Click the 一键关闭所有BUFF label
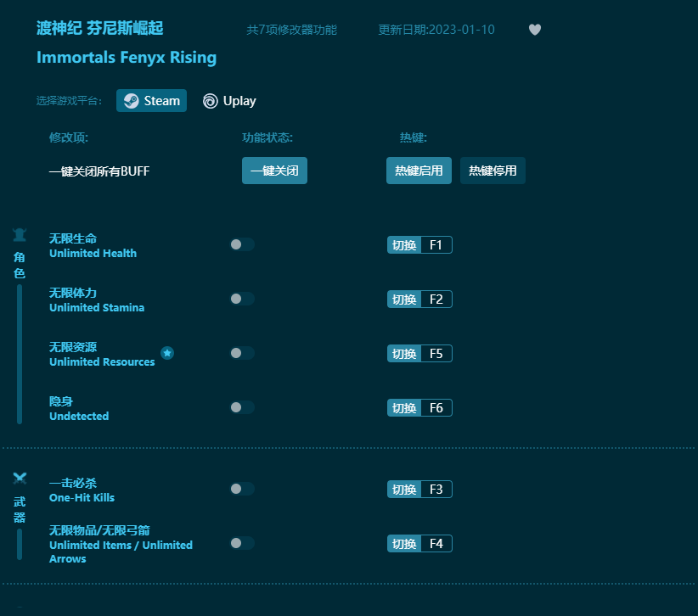This screenshot has width=698, height=616. click(99, 171)
